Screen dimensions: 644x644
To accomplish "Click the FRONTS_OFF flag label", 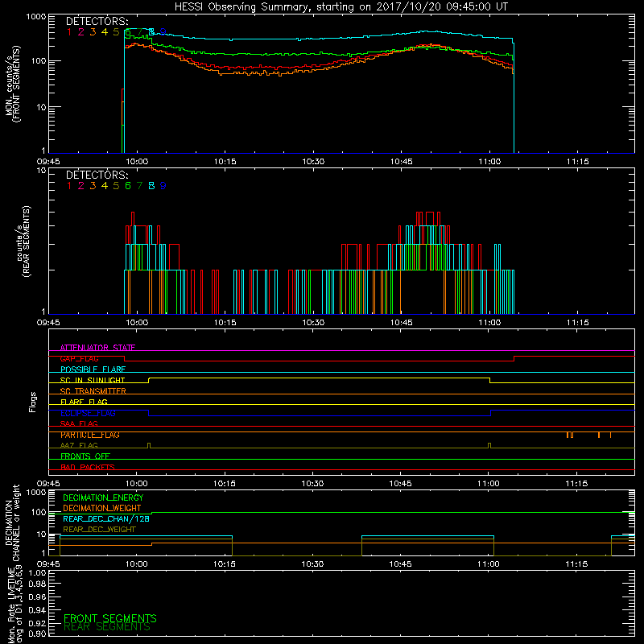I will tap(85, 456).
